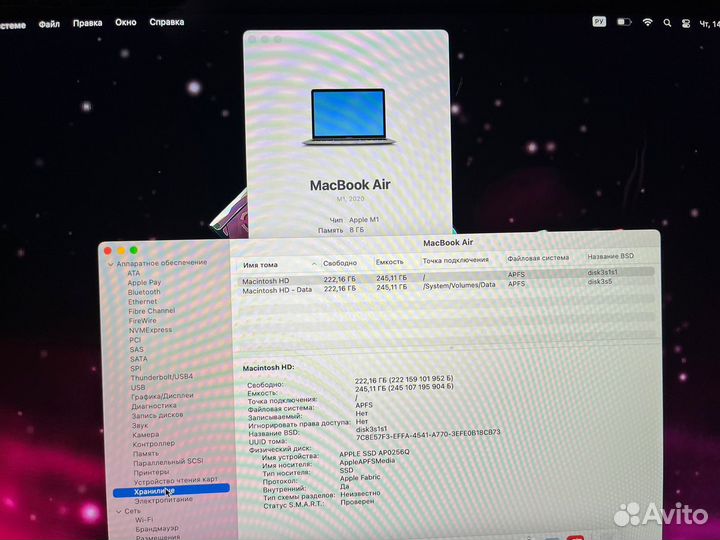The image size is (720, 540).
Task: Select SPI in sidebar
Action: [135, 368]
